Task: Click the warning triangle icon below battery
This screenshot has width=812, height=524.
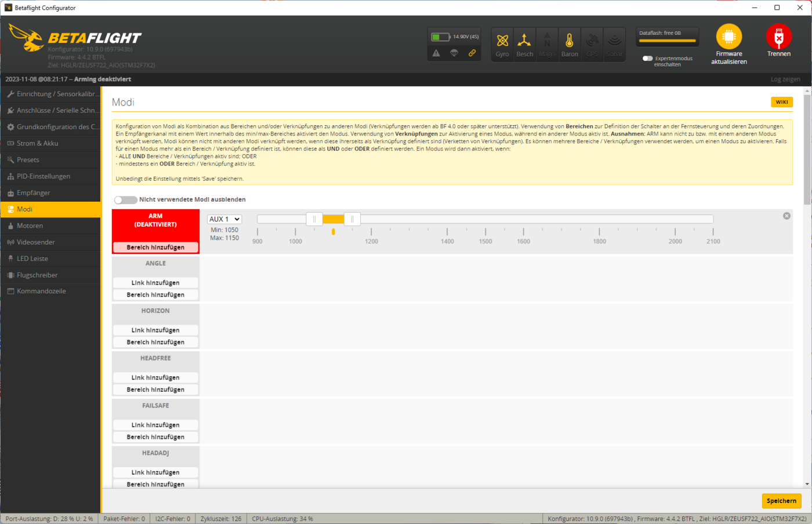Action: pos(436,53)
